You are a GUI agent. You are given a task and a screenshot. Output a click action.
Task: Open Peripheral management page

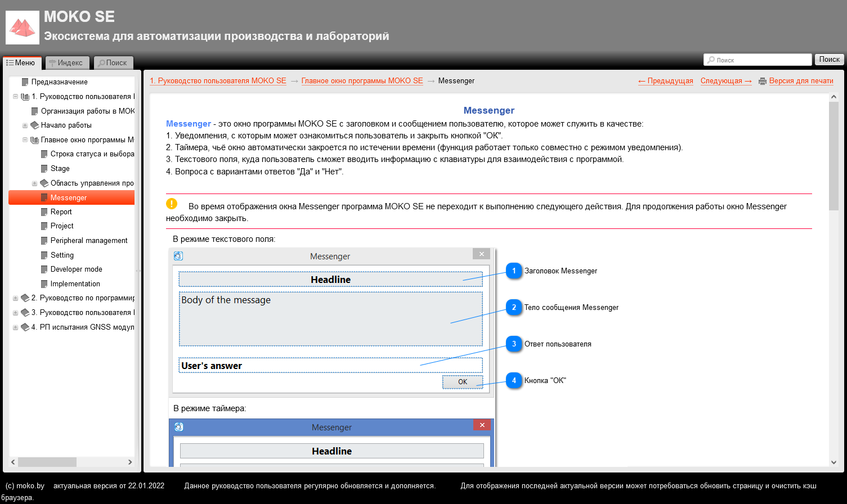click(89, 241)
